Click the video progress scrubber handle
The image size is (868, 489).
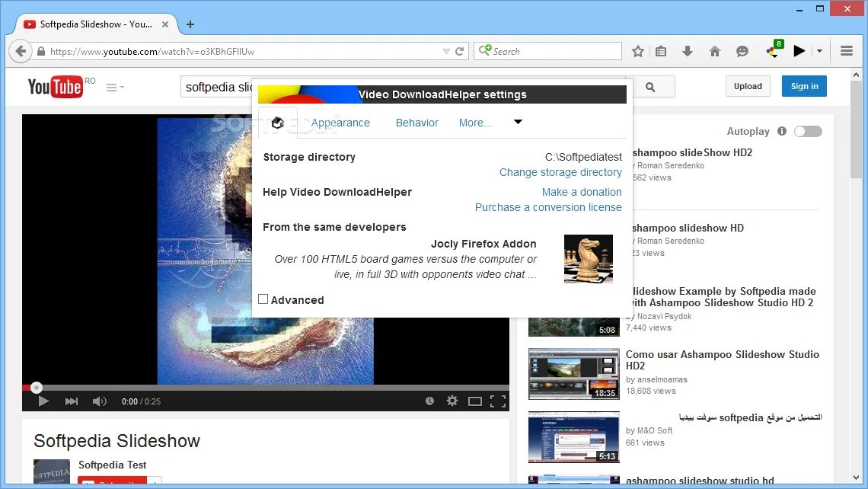pos(36,388)
